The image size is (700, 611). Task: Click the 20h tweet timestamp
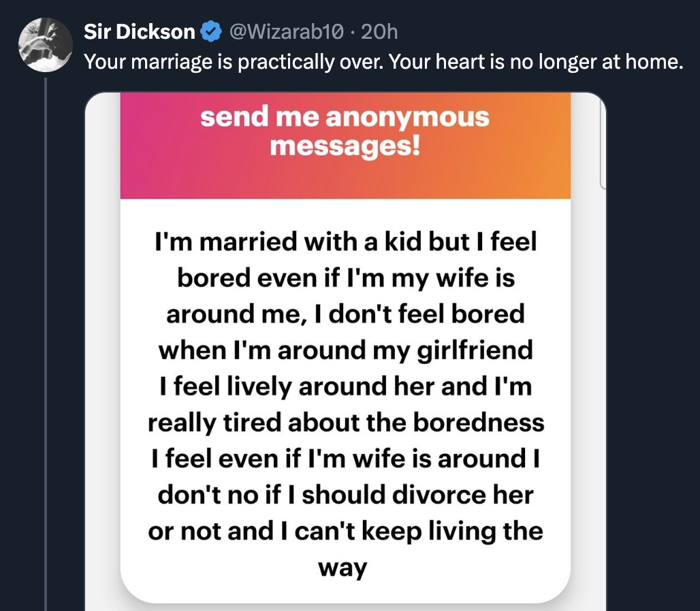click(x=379, y=31)
